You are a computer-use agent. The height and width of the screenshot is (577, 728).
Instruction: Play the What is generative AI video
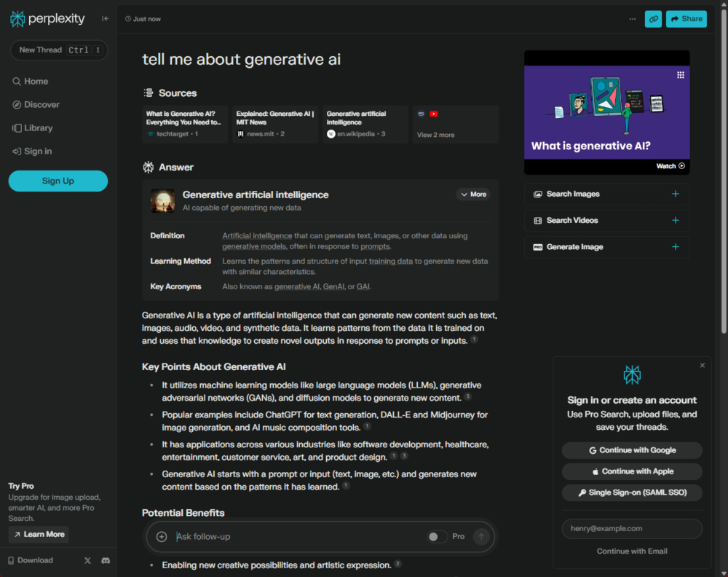[x=607, y=112]
